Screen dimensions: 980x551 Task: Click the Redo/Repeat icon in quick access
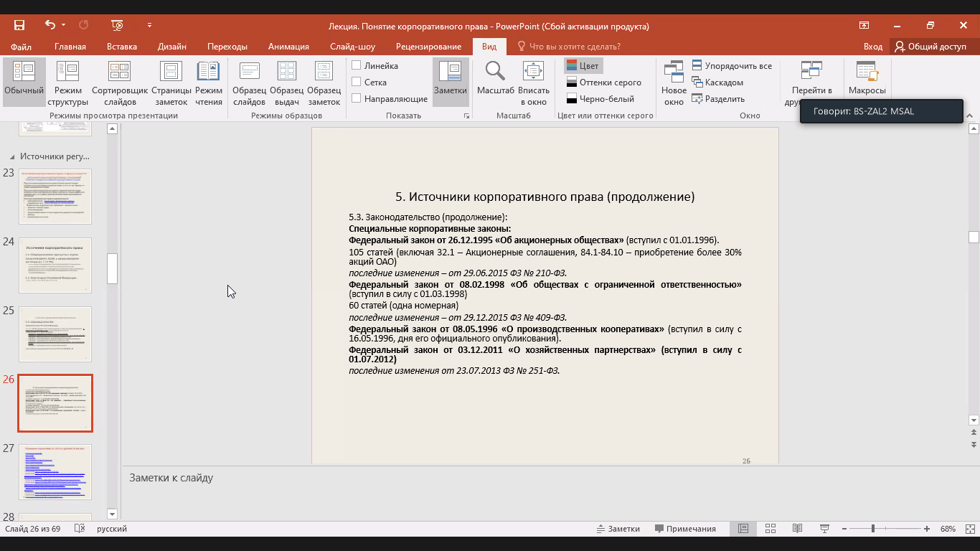pyautogui.click(x=84, y=25)
